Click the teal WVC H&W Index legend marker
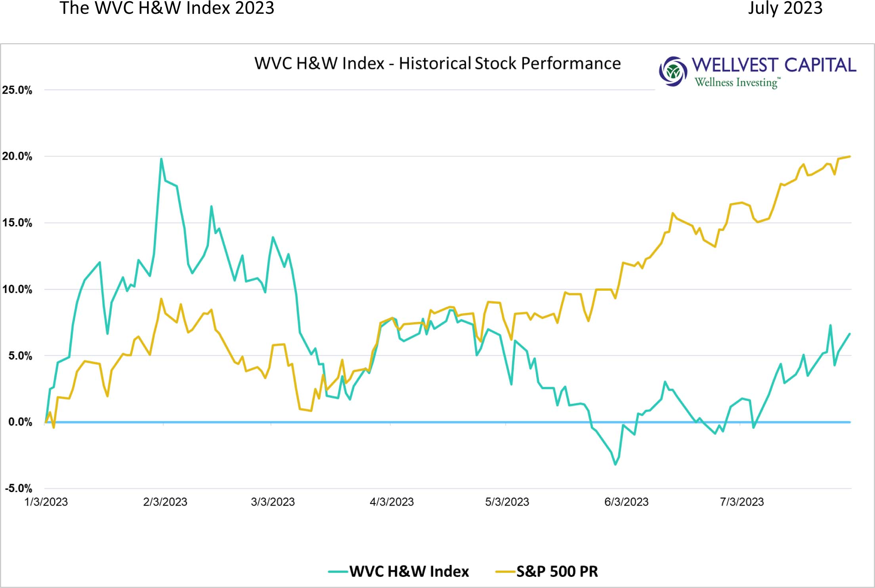Screen dimensions: 875x588 pyautogui.click(x=338, y=571)
